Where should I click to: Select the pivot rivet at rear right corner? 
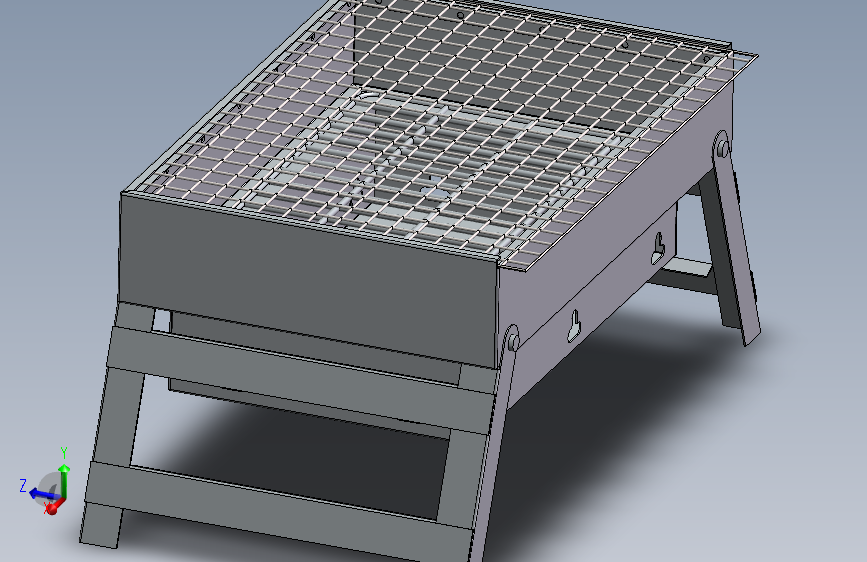coord(722,145)
